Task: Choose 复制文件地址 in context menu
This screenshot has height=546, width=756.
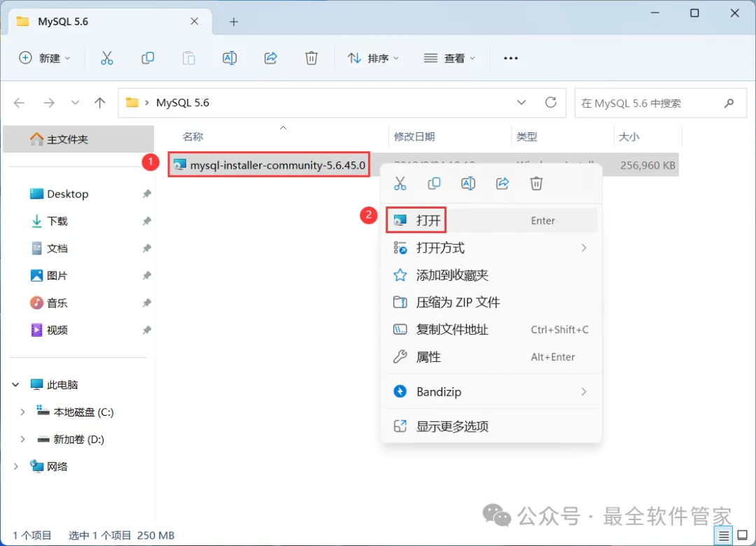Action: (491, 330)
